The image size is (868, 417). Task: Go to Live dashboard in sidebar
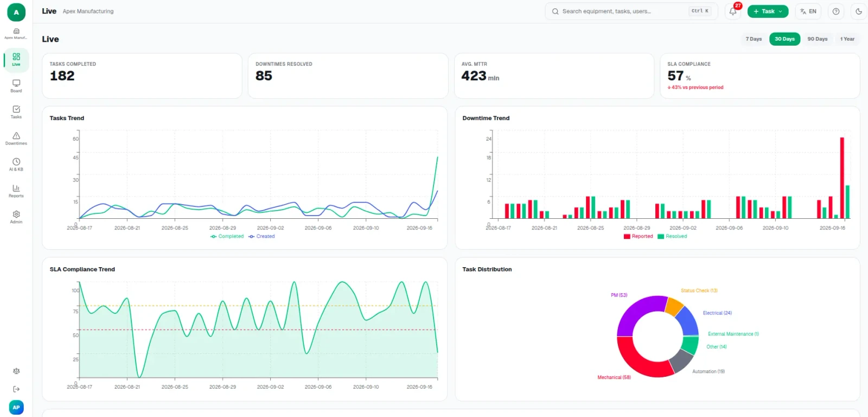tap(16, 60)
